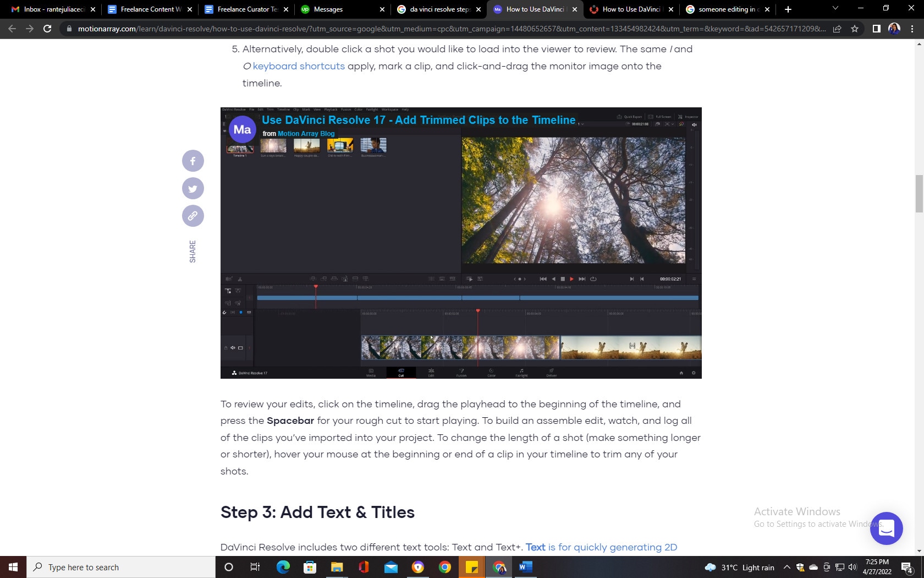
Task: Open File Explorer from the taskbar
Action: pyautogui.click(x=337, y=567)
